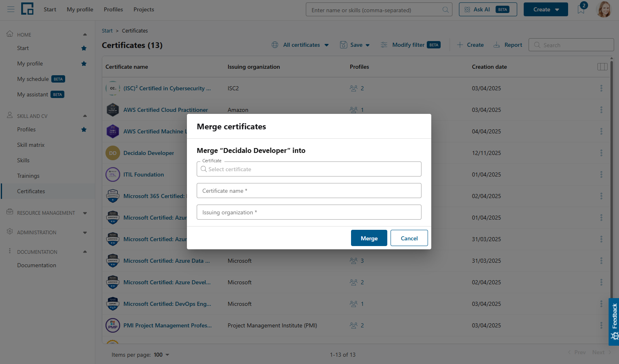Click the Certificate name field
The width and height of the screenshot is (619, 364).
(309, 191)
